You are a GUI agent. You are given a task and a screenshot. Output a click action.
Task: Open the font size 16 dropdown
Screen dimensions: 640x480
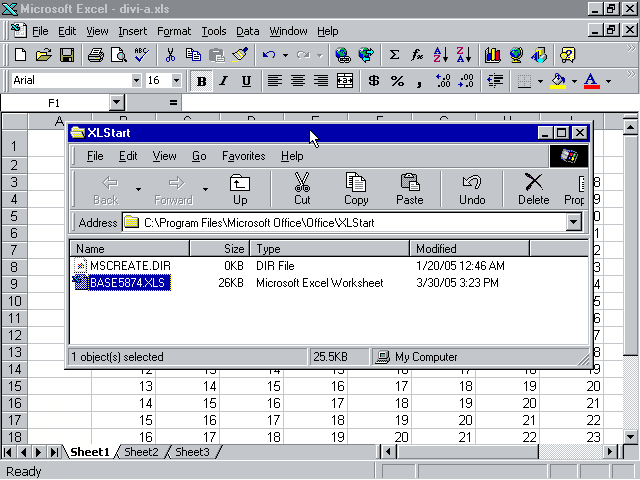[x=176, y=80]
